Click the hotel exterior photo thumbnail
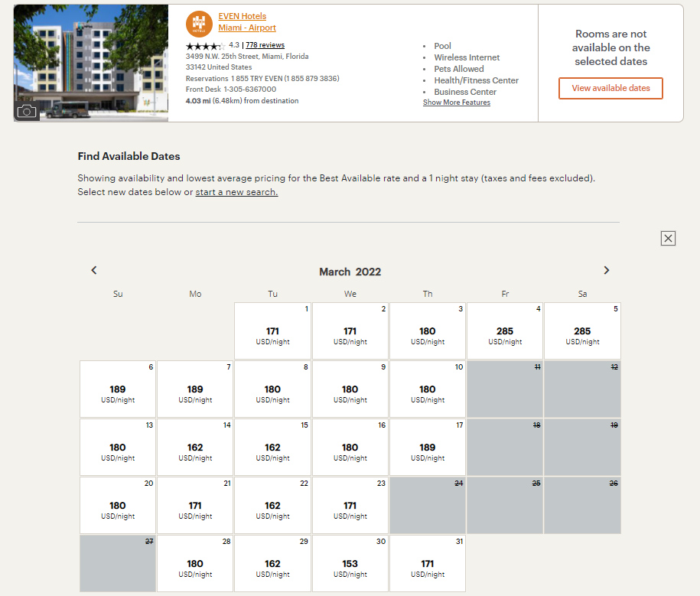This screenshot has height=596, width=700. [x=90, y=61]
